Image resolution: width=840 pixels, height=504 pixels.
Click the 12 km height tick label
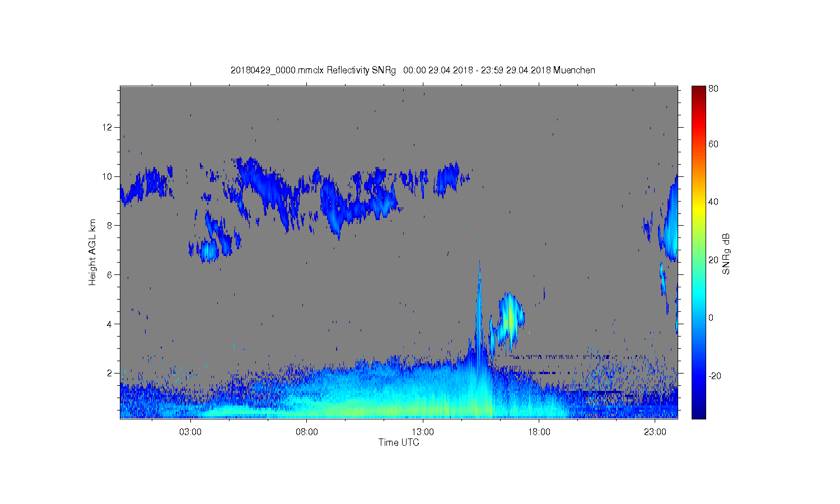point(107,127)
